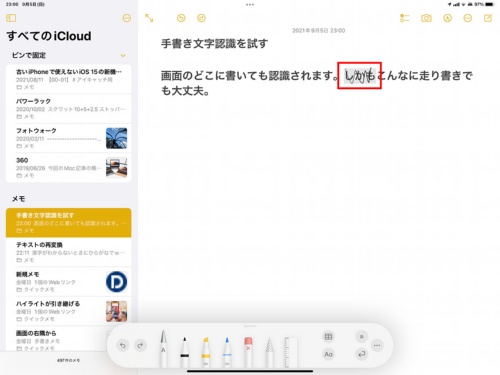This screenshot has height=375, width=500.
Task: Click the 新規メモ D logo thumbnail
Action: 116,282
